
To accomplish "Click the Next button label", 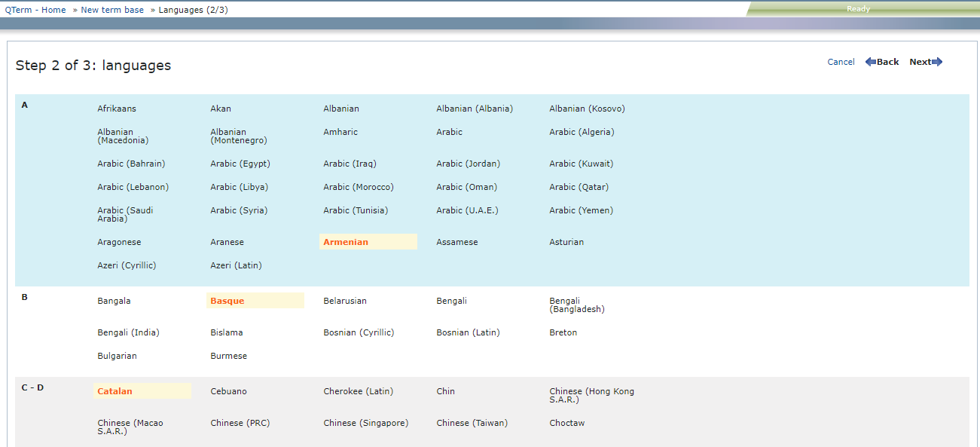I will coord(919,62).
